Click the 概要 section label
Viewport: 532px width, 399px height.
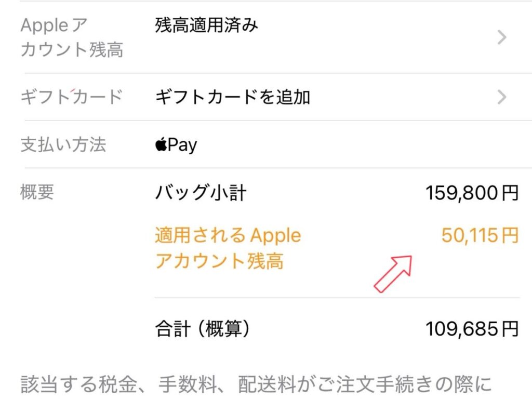pos(37,192)
